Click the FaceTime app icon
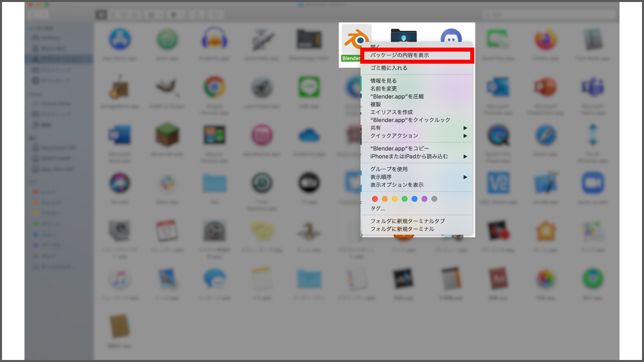This screenshot has height=362, width=644. 498,39
